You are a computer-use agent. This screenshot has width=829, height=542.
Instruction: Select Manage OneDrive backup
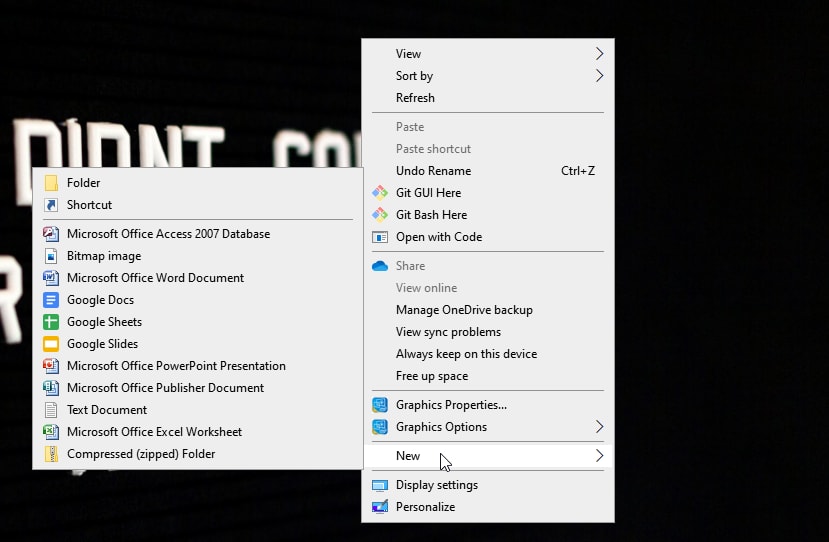click(464, 310)
